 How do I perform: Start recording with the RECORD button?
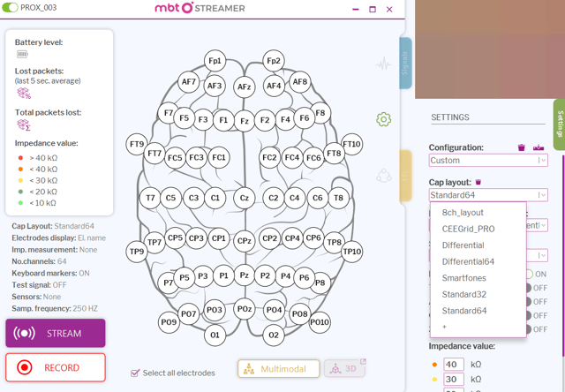(x=56, y=367)
